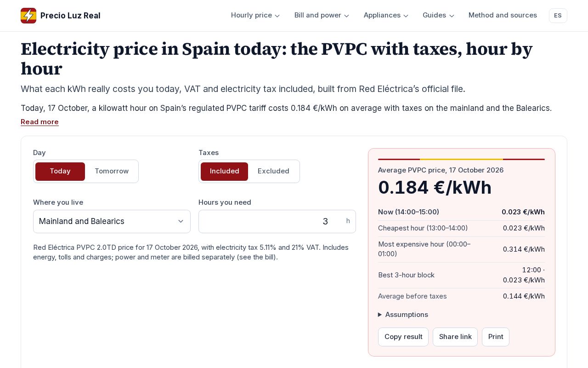Screen dimensions: 588x368
Task: Open the Mainland and Balearics dropdown
Action: 112,221
